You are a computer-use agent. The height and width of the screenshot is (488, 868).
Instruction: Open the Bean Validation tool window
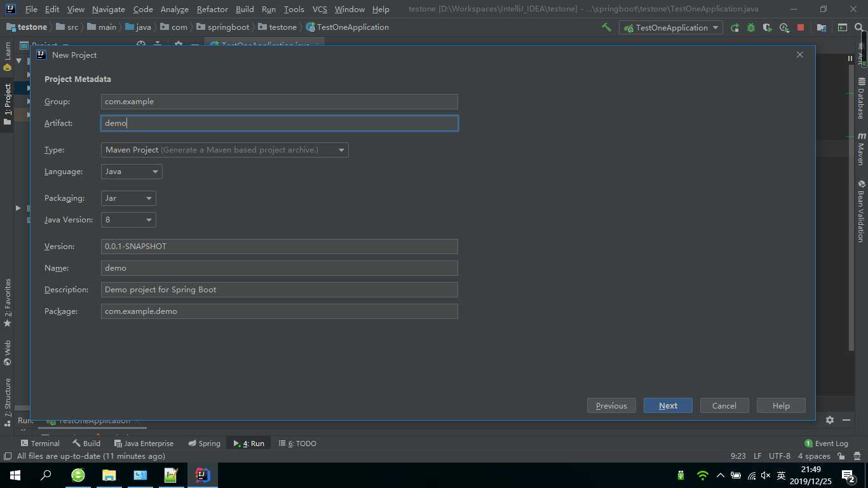(x=861, y=211)
